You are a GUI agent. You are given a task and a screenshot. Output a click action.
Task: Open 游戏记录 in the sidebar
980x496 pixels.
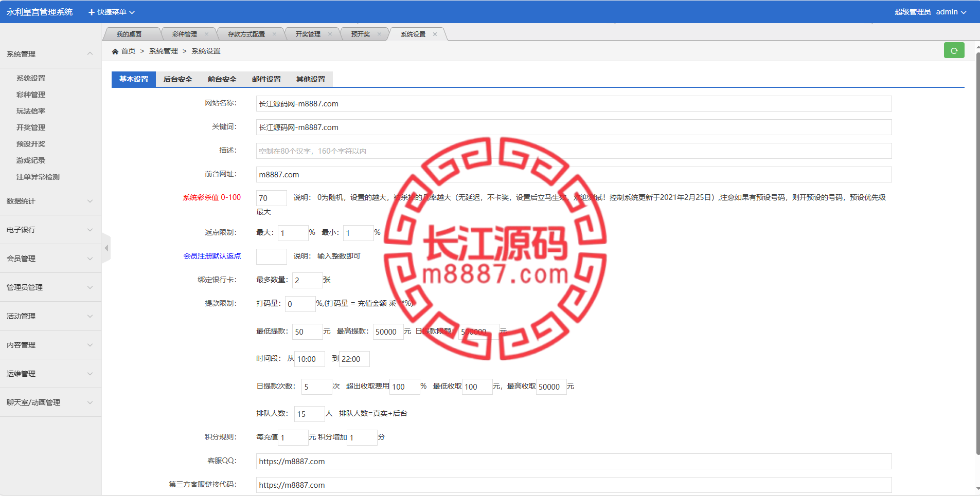(31, 160)
